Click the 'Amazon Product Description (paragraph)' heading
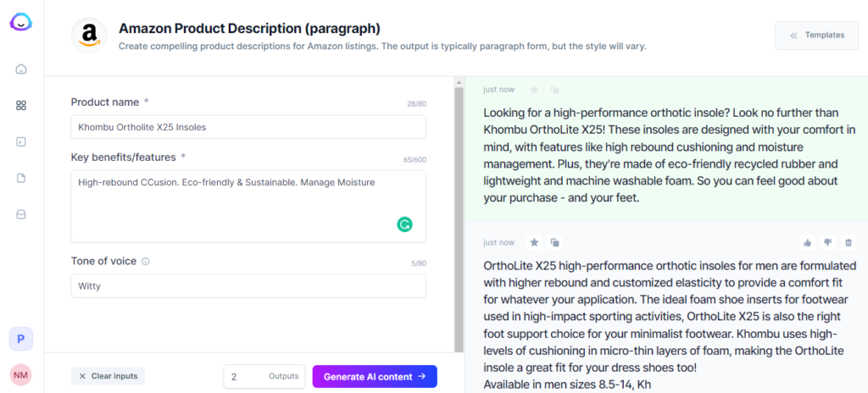 (250, 28)
